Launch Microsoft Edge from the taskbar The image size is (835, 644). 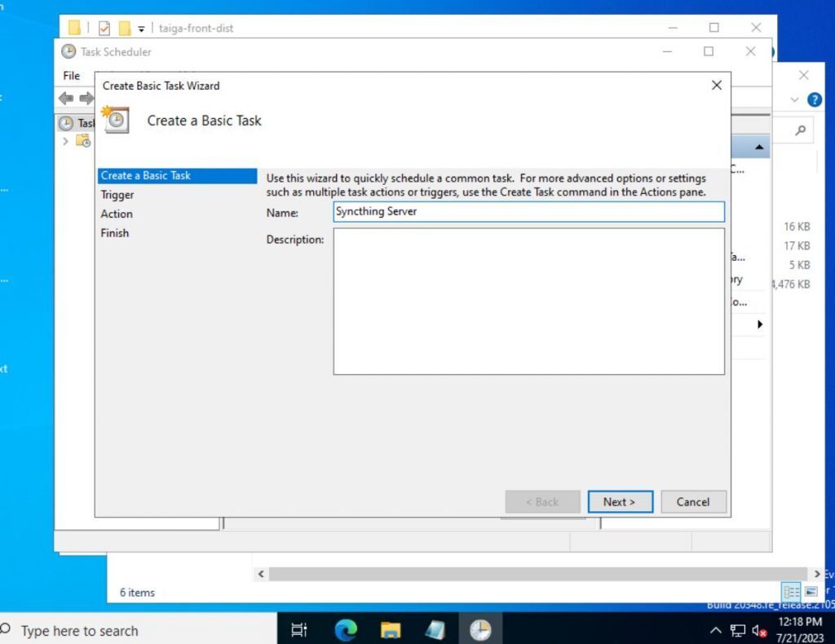pyautogui.click(x=346, y=629)
